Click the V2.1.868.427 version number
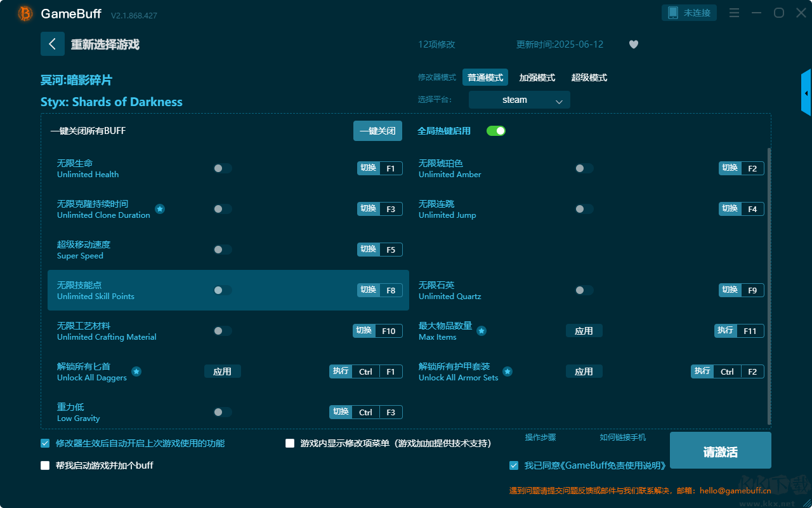This screenshot has width=812, height=508. (134, 15)
